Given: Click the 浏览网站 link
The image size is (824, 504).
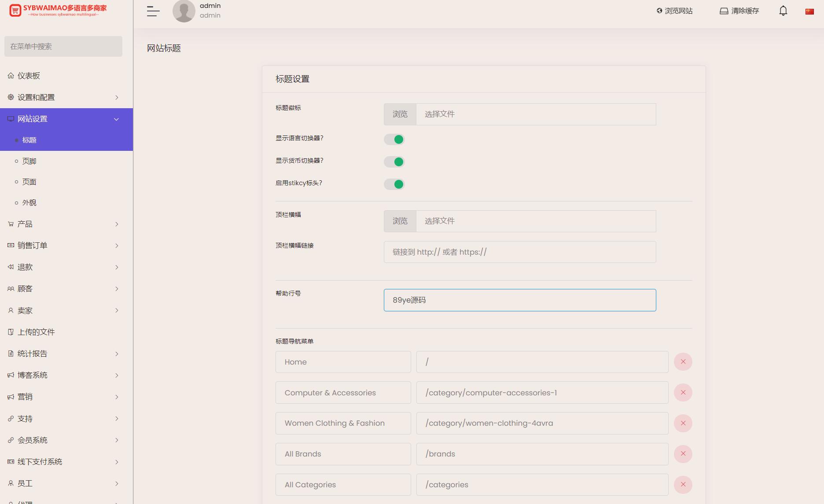Looking at the screenshot, I should (x=674, y=11).
